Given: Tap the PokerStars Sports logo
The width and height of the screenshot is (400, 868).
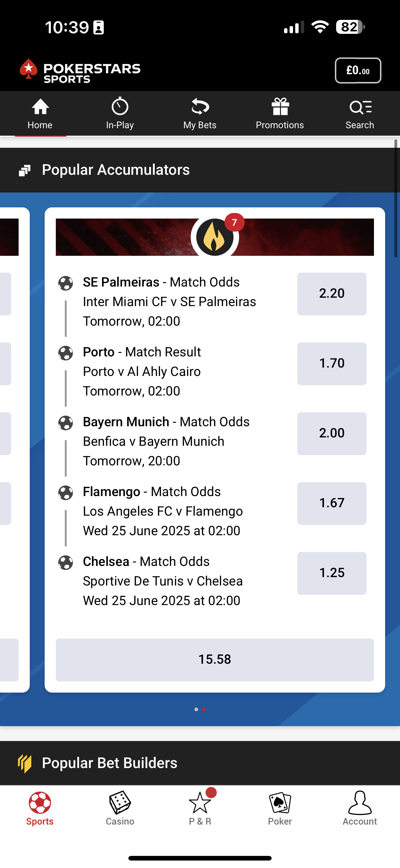Looking at the screenshot, I should [x=80, y=71].
